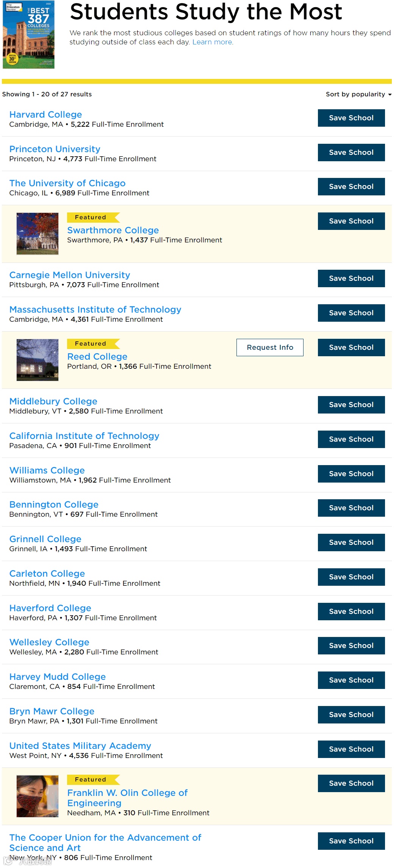Save Carnegie Mellon University school

coord(351,278)
